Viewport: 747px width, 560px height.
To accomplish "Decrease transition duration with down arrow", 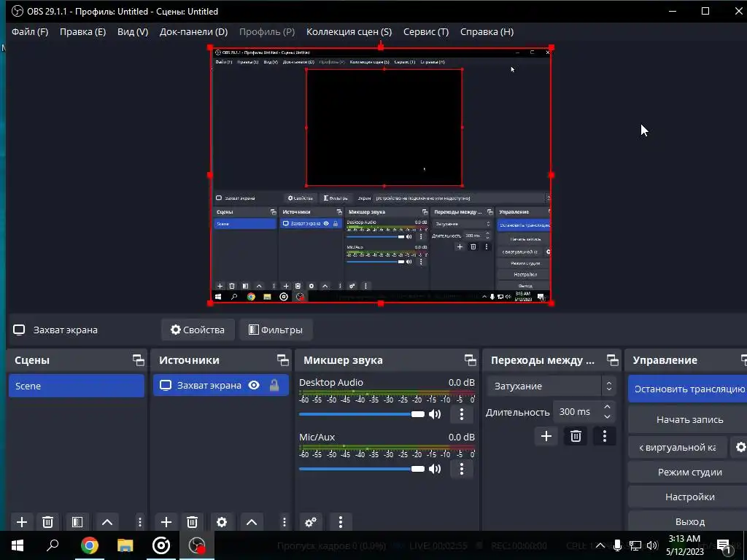I will click(607, 416).
